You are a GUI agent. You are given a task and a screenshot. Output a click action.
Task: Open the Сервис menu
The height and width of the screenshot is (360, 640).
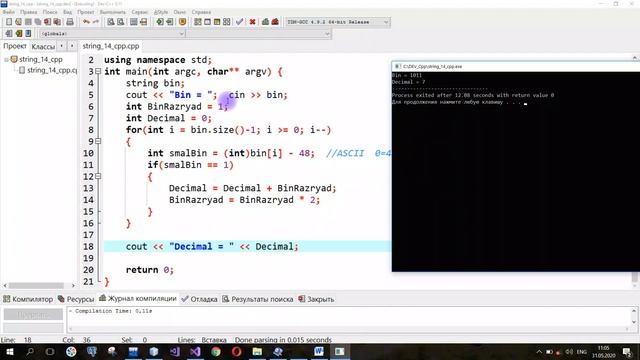pos(140,12)
